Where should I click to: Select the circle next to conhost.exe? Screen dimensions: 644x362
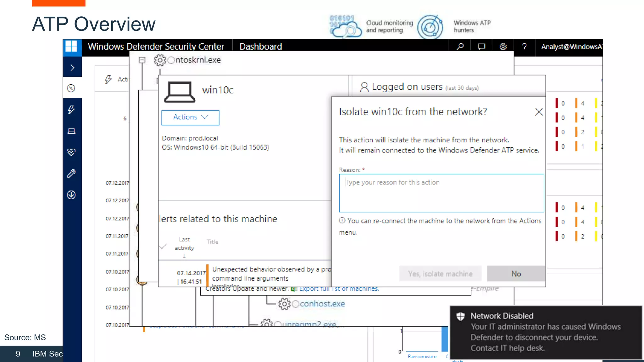296,304
